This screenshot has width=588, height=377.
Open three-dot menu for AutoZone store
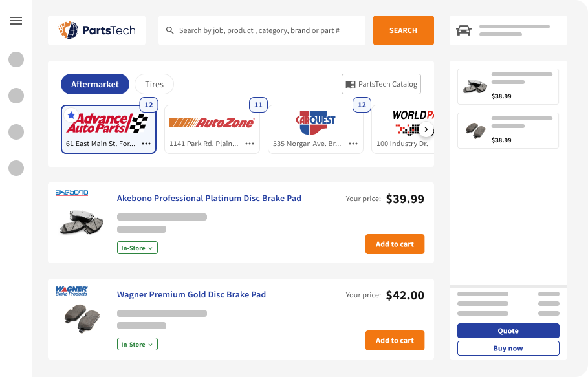(250, 144)
